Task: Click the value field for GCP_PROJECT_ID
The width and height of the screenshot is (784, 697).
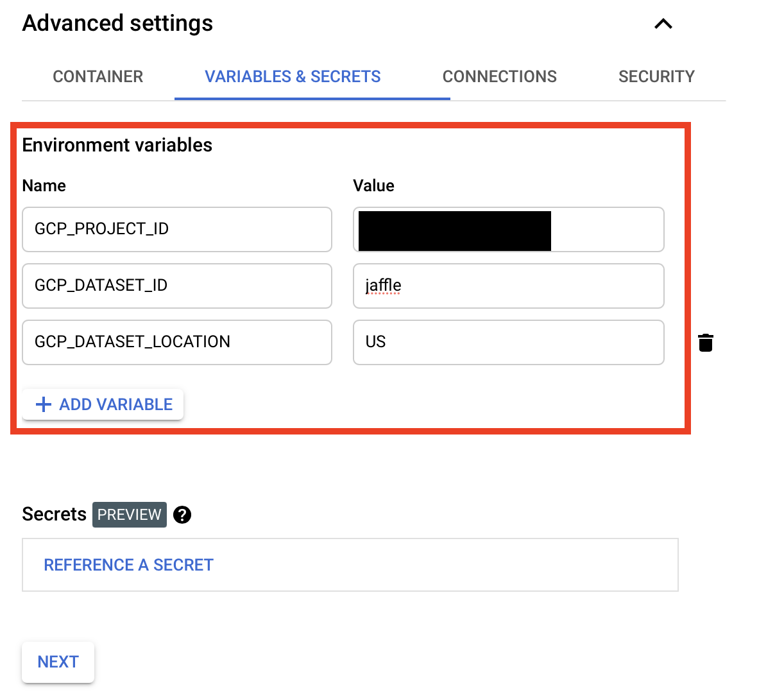Action: (509, 229)
